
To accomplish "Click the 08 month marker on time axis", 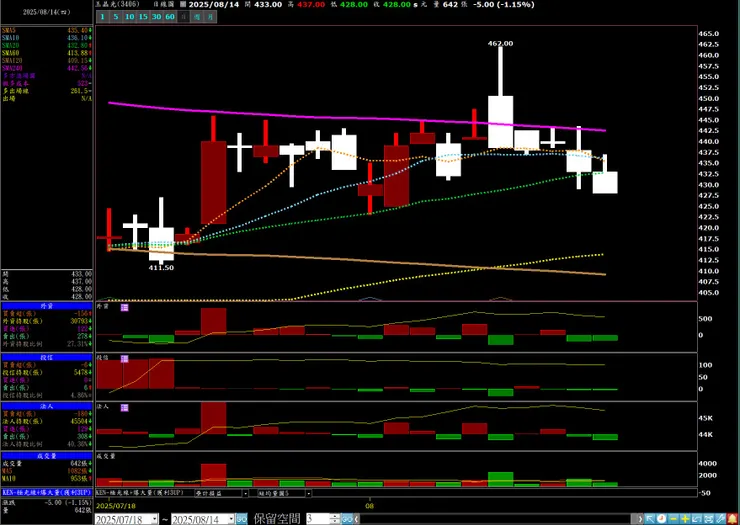I will tap(370, 506).
